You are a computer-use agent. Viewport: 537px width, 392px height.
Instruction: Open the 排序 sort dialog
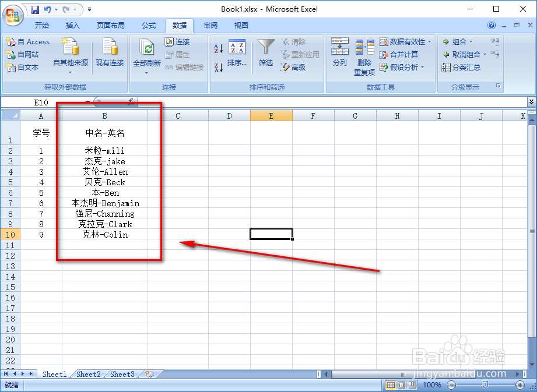(237, 52)
